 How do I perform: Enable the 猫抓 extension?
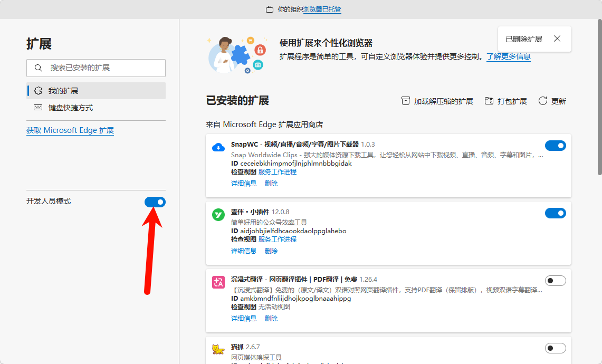click(556, 348)
